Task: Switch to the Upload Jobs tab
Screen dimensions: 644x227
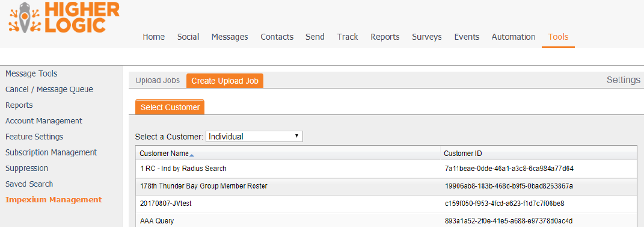Action: pyautogui.click(x=158, y=81)
